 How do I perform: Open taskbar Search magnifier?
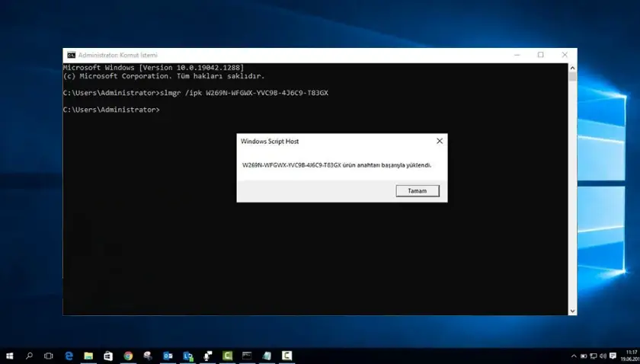[x=29, y=356]
